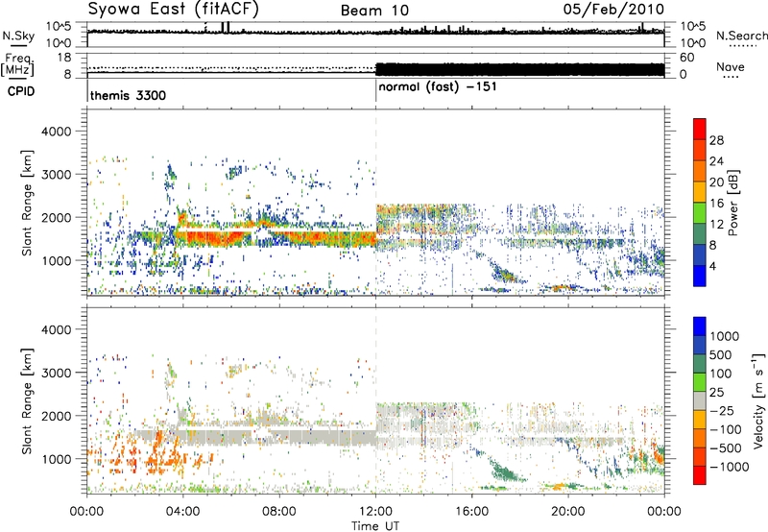Click the 'N.Sky' legend label

pyautogui.click(x=18, y=36)
